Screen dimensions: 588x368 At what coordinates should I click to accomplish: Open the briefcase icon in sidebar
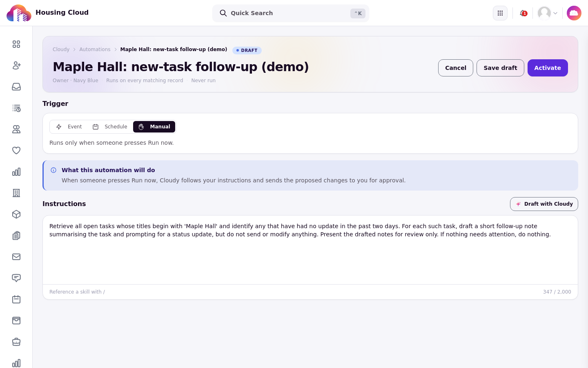[16, 342]
